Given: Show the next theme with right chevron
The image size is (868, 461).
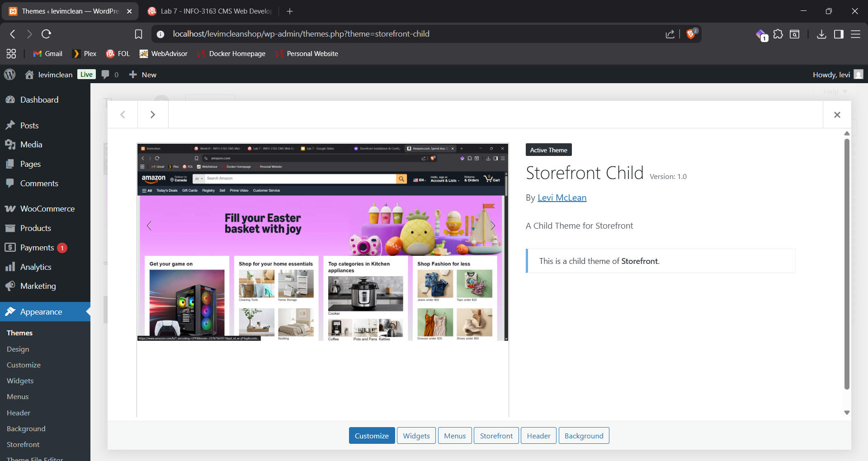Looking at the screenshot, I should click(x=153, y=115).
